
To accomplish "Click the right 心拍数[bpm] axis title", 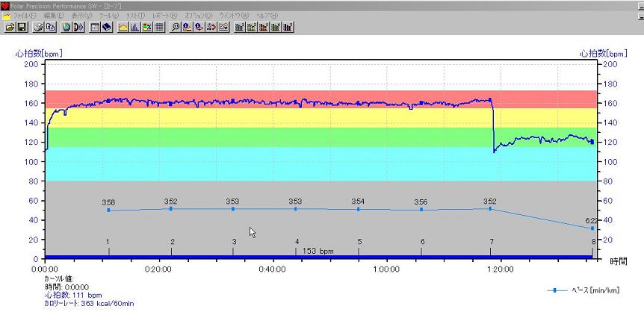I will pos(604,53).
